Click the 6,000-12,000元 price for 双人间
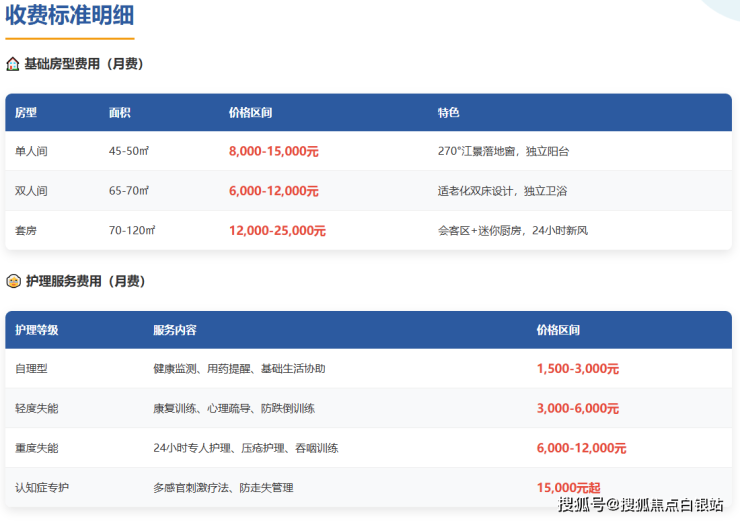The image size is (740, 521). click(x=273, y=191)
